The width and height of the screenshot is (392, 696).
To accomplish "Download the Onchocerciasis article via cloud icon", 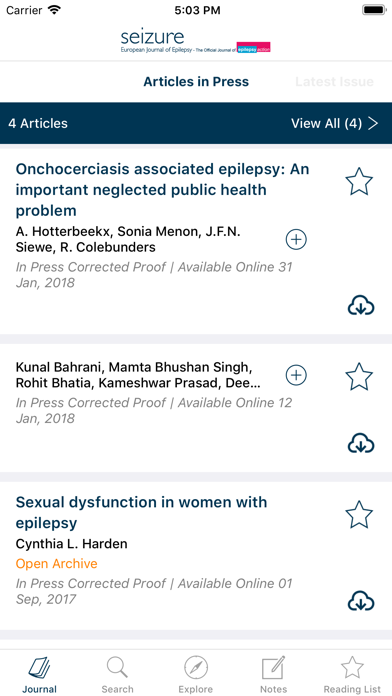I will pos(361,306).
